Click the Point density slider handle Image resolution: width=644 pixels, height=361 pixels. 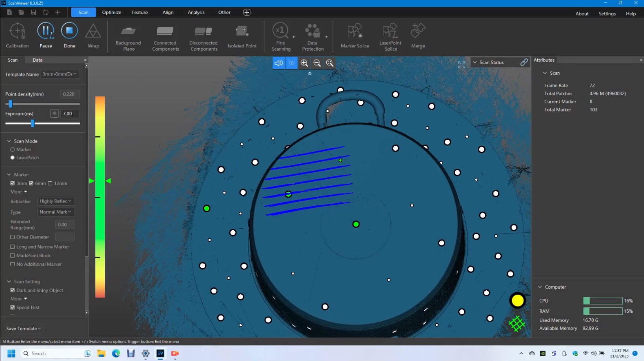click(10, 104)
